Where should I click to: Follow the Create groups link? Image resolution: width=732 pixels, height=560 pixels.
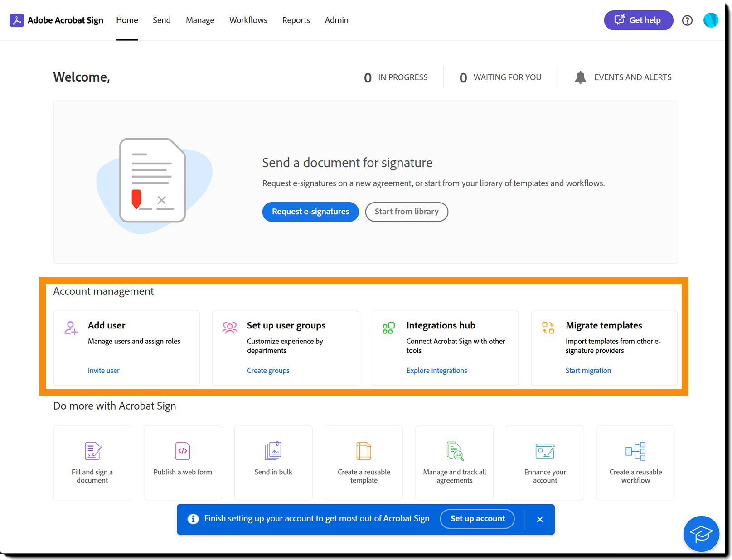(x=268, y=371)
